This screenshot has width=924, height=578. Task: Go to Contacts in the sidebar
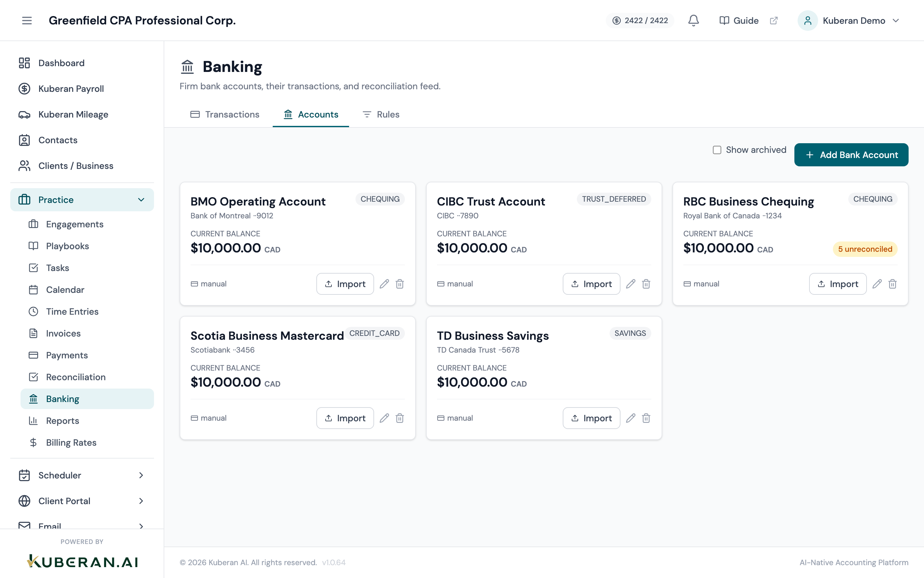pyautogui.click(x=82, y=140)
